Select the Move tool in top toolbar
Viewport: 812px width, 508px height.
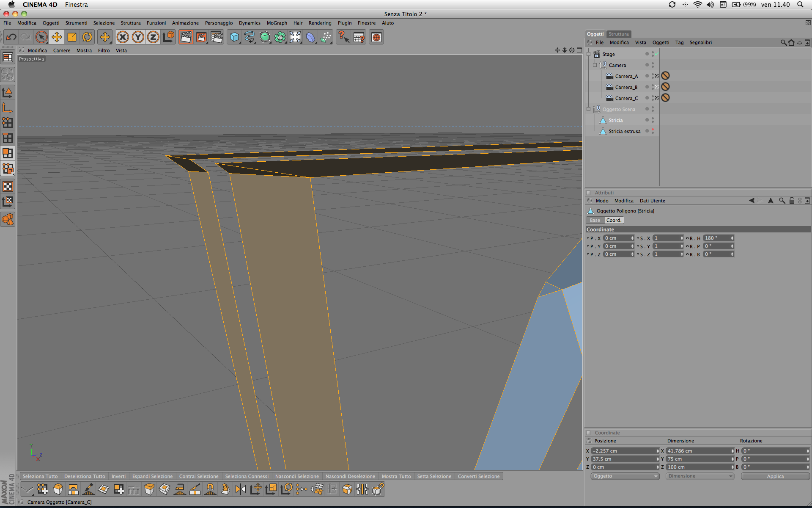click(x=57, y=37)
